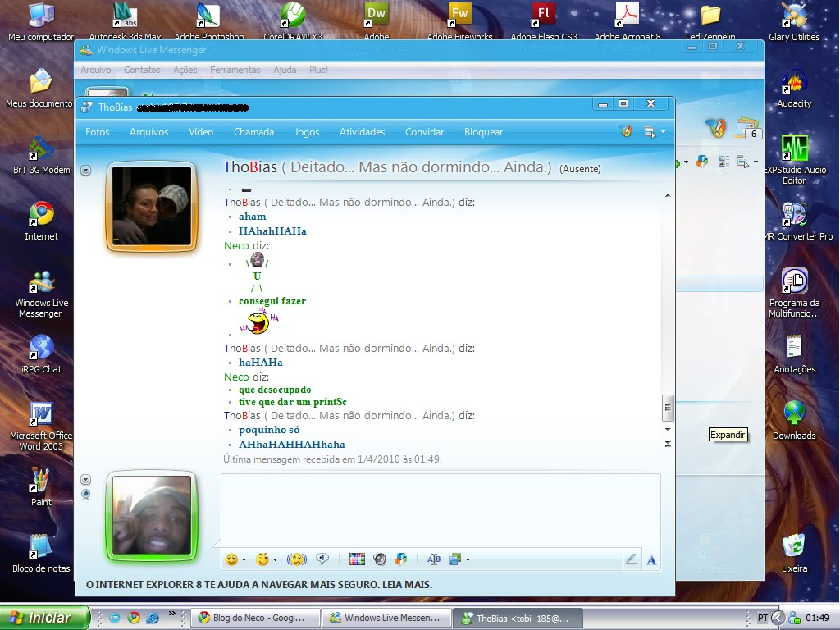Collapse my display picture toggle
Viewport: 840px width, 630px height.
coord(85,479)
